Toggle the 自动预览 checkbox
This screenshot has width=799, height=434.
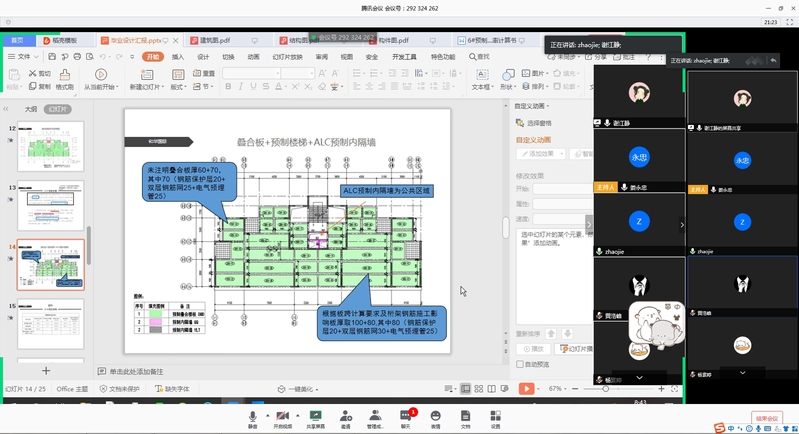click(x=519, y=364)
